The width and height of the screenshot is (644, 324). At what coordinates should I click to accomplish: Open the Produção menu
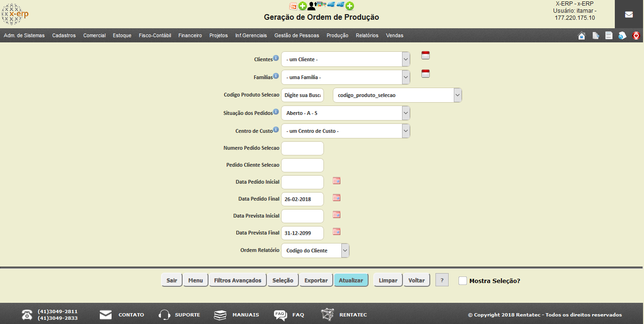click(x=338, y=35)
